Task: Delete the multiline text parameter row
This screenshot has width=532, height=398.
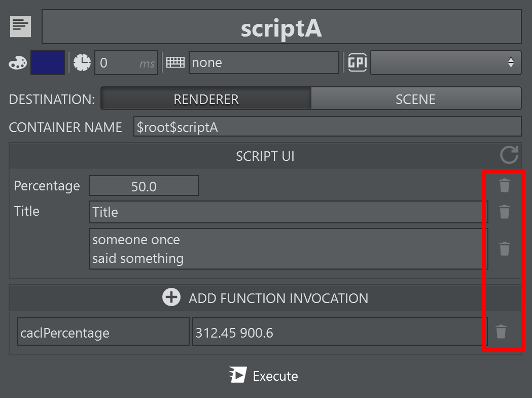Action: 504,249
